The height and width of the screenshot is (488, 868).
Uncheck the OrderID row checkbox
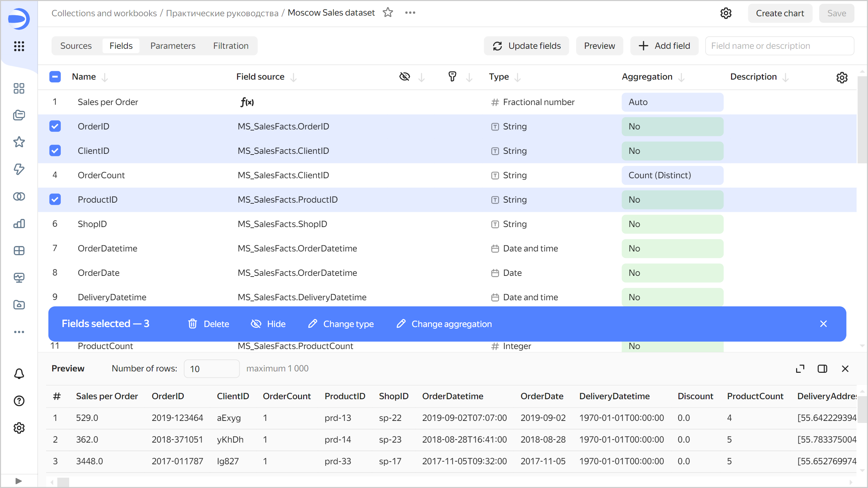[x=55, y=126]
